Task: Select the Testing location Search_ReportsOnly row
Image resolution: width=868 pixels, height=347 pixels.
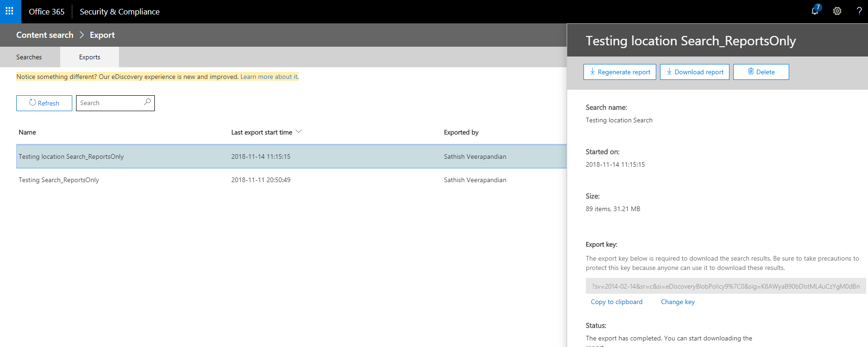Action: pos(71,156)
